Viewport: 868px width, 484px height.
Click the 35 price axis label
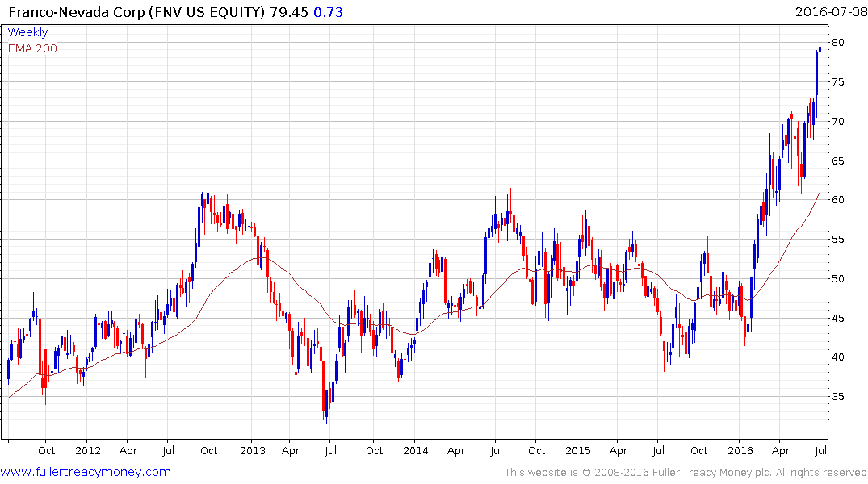click(837, 397)
